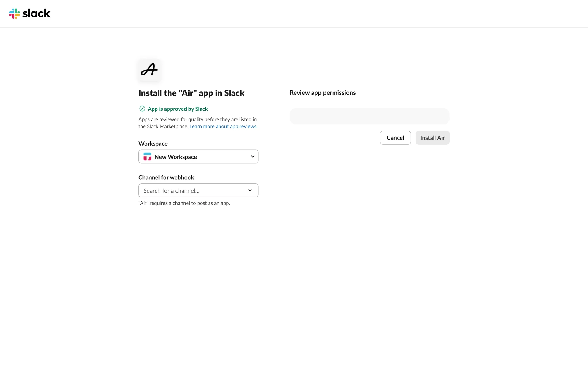Image resolution: width=588 pixels, height=368 pixels.
Task: Click the app review description text
Action: coord(198,123)
